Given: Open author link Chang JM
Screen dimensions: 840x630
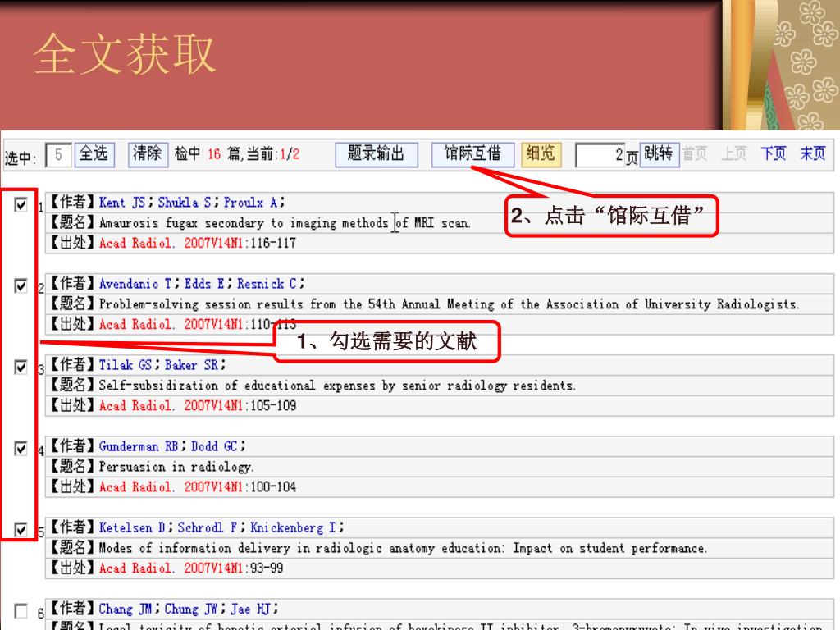Looking at the screenshot, I should pyautogui.click(x=126, y=609).
